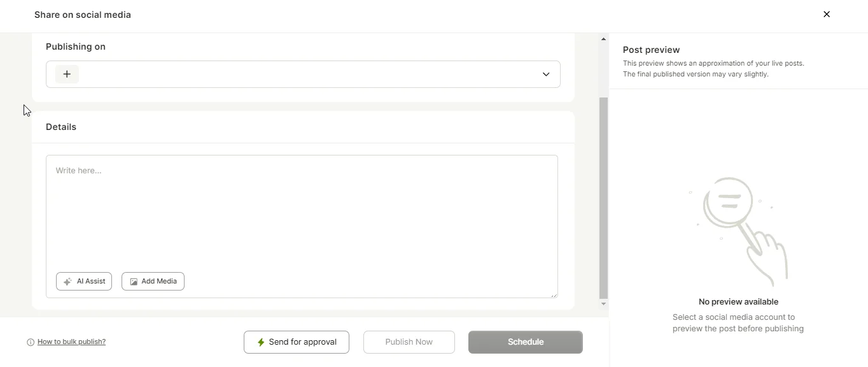Select the Post preview heading
Screen dimensions: 868x367
coord(651,50)
